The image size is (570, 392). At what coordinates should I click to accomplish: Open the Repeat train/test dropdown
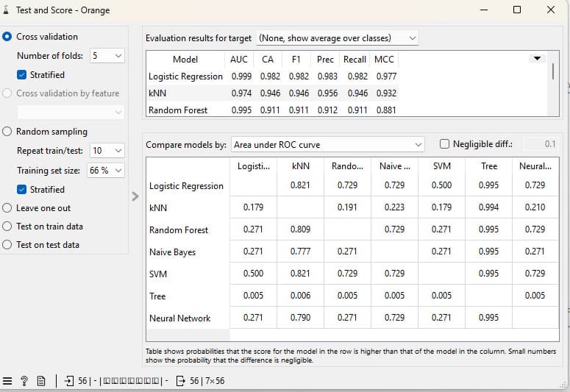[x=107, y=151]
